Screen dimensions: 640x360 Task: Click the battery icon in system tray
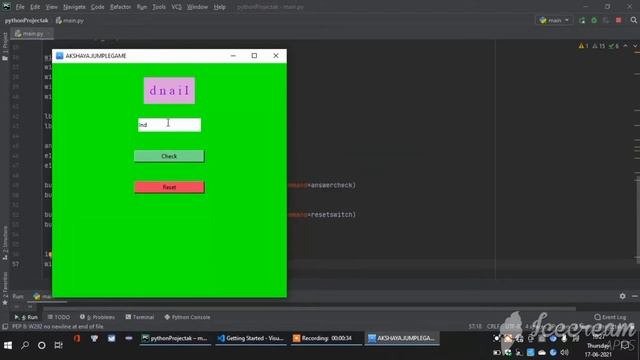tap(497, 352)
